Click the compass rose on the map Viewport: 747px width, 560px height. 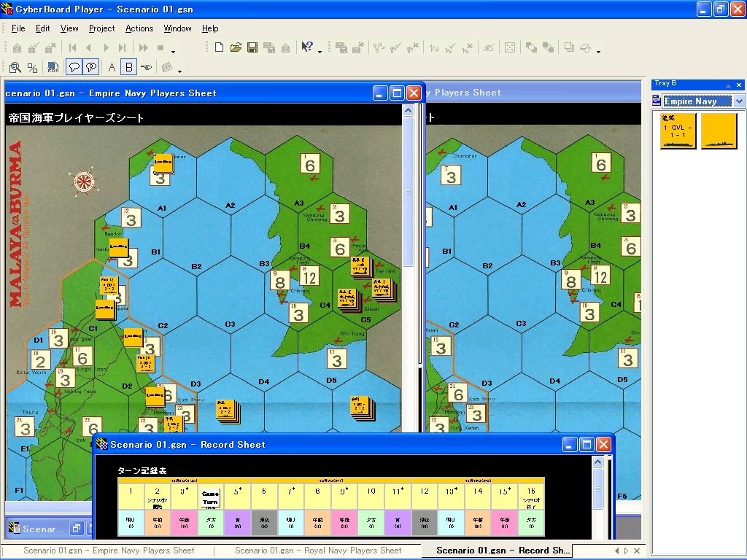pyautogui.click(x=83, y=182)
